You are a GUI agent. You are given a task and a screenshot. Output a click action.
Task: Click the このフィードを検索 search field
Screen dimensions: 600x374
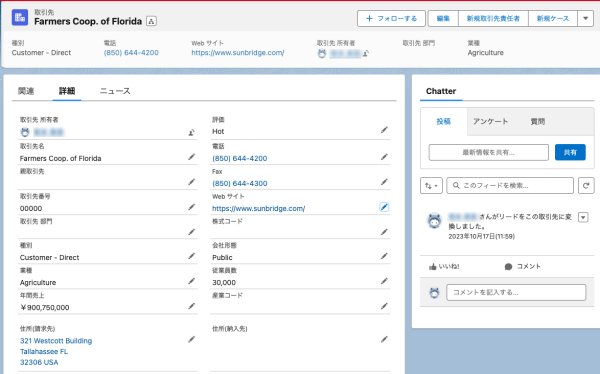[x=510, y=186]
